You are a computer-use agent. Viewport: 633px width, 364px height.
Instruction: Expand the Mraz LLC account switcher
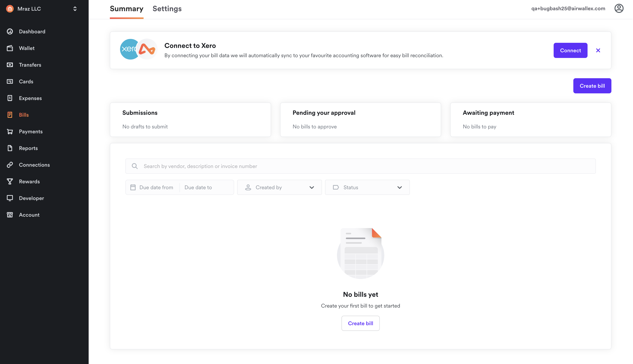tap(75, 9)
